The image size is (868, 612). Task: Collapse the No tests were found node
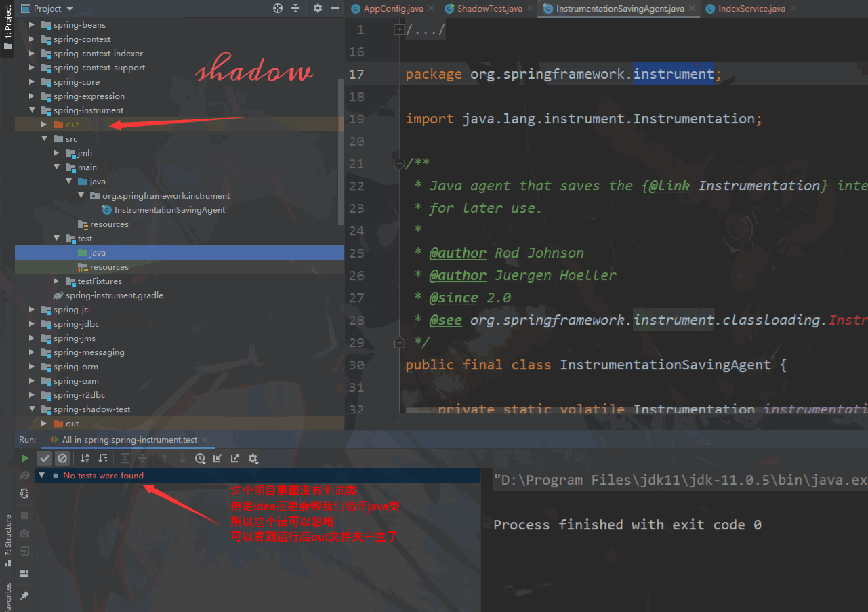pos(42,476)
